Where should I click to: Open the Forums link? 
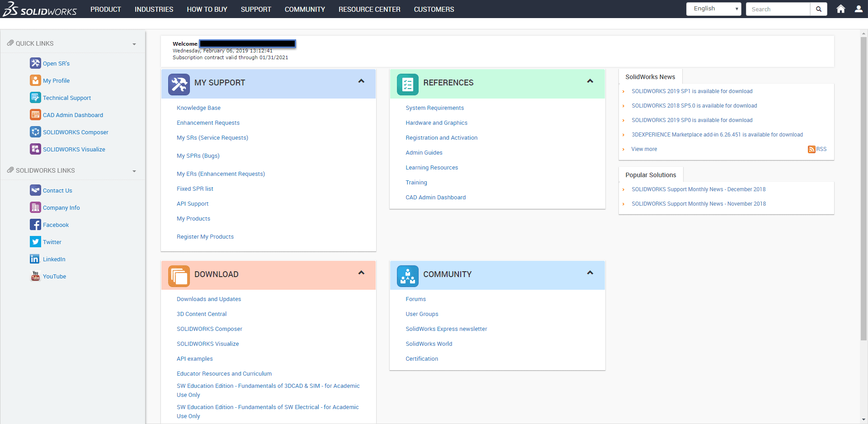coord(415,299)
